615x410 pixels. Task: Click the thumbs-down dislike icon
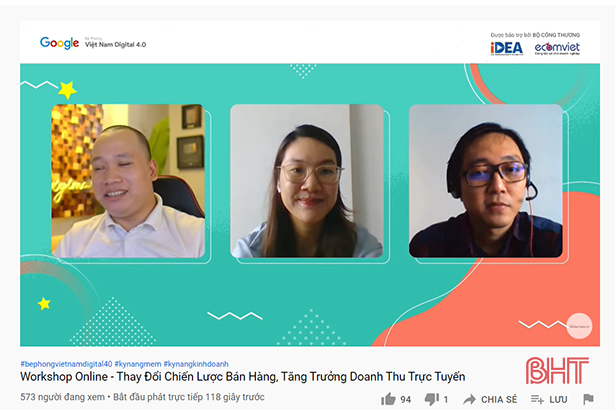[432, 399]
